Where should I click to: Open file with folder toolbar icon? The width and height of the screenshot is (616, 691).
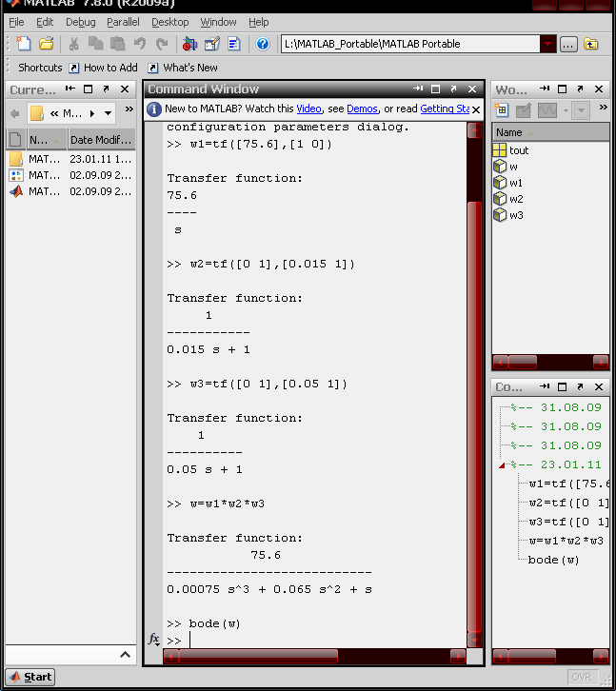pyautogui.click(x=47, y=44)
